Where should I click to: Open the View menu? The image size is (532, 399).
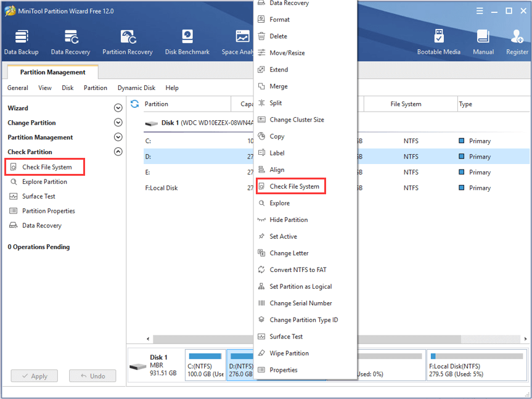click(45, 88)
